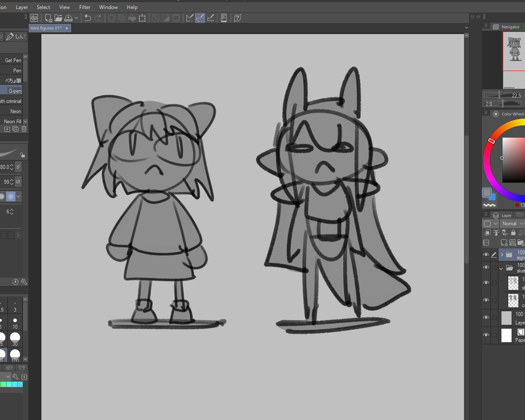Open the Clip Studio support icon
The width and height of the screenshot is (525, 420).
coord(237,18)
